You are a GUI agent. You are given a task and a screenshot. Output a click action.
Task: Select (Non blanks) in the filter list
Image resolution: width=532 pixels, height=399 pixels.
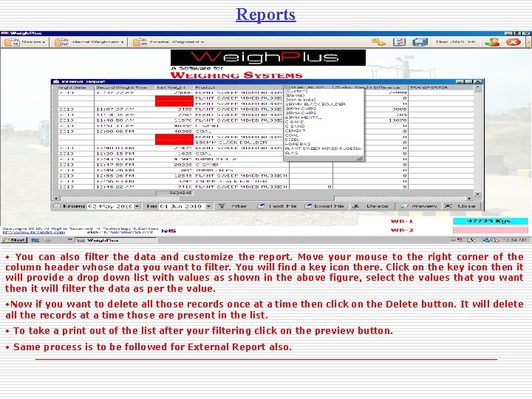[x=301, y=100]
